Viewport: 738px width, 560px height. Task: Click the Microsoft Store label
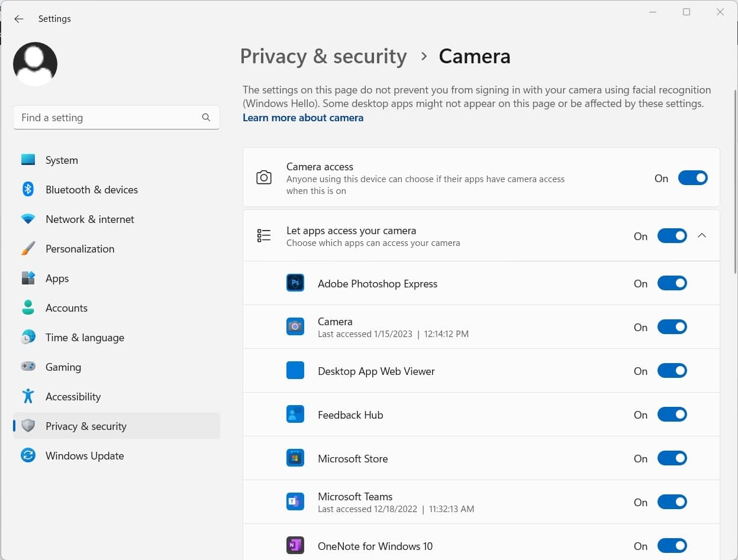tap(353, 459)
